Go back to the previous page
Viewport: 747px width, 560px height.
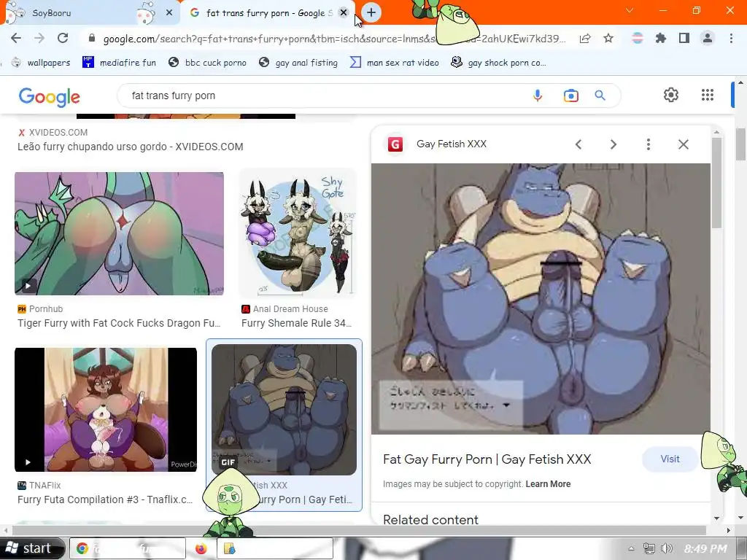pos(16,38)
